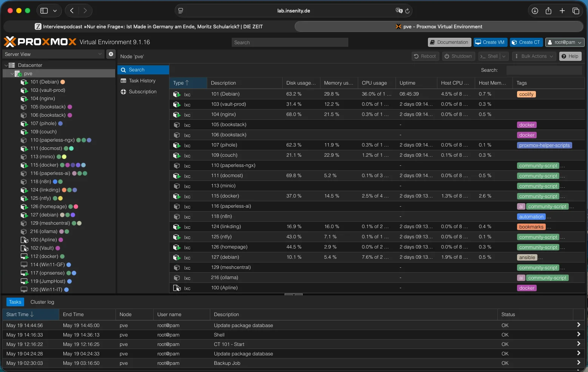The width and height of the screenshot is (588, 372).
Task: Click the template icon for 100 (Alpine) in tree
Action: 24,240
